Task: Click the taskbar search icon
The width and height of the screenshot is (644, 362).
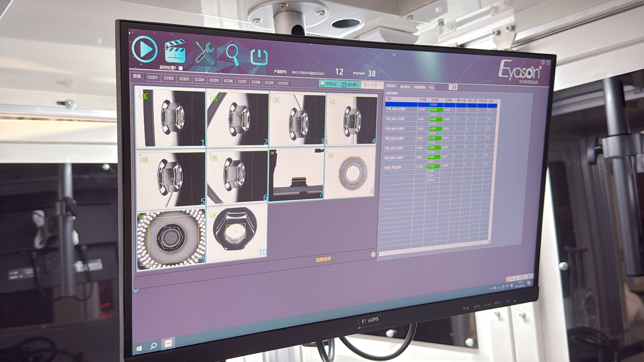Action: [x=154, y=346]
